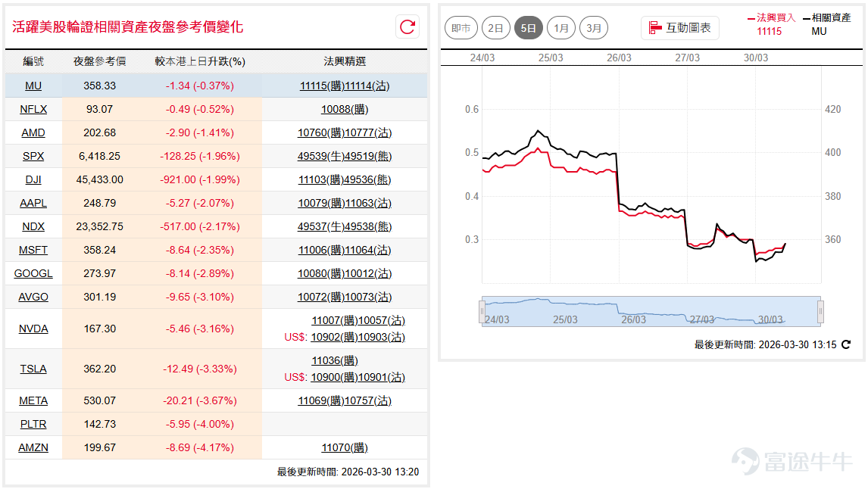Open the AMZN ticker link
This screenshot has height=489, width=868.
point(33,447)
